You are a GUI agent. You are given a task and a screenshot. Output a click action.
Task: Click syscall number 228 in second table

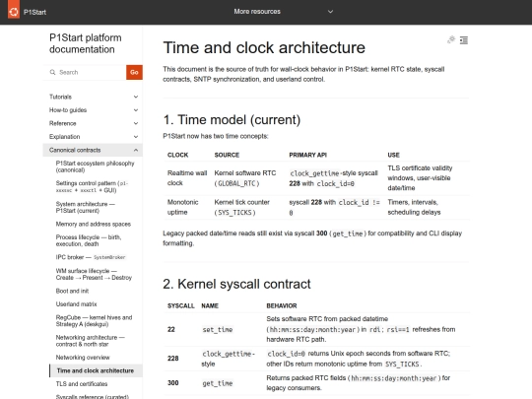coord(173,359)
